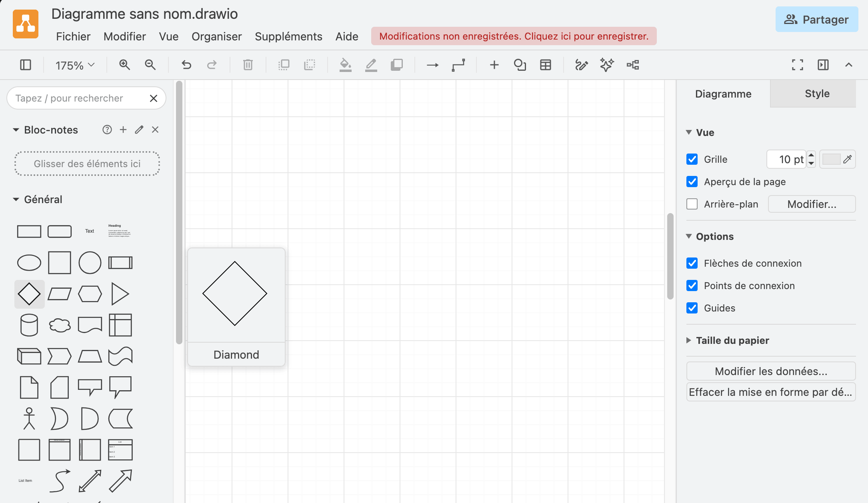This screenshot has height=503, width=868.
Task: Collapse the Bloc-notes section
Action: (x=16, y=130)
